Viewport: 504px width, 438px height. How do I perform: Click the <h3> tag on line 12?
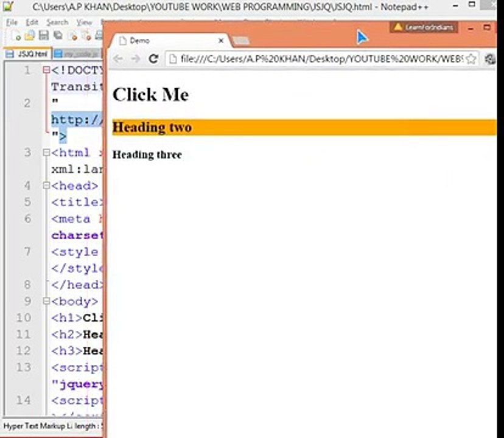(x=67, y=350)
